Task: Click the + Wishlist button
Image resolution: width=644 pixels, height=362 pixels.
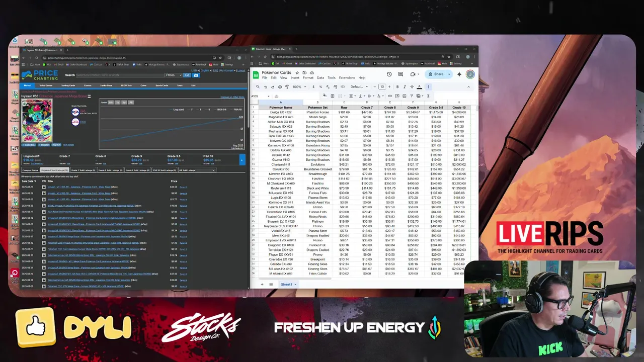Action: click(44, 145)
